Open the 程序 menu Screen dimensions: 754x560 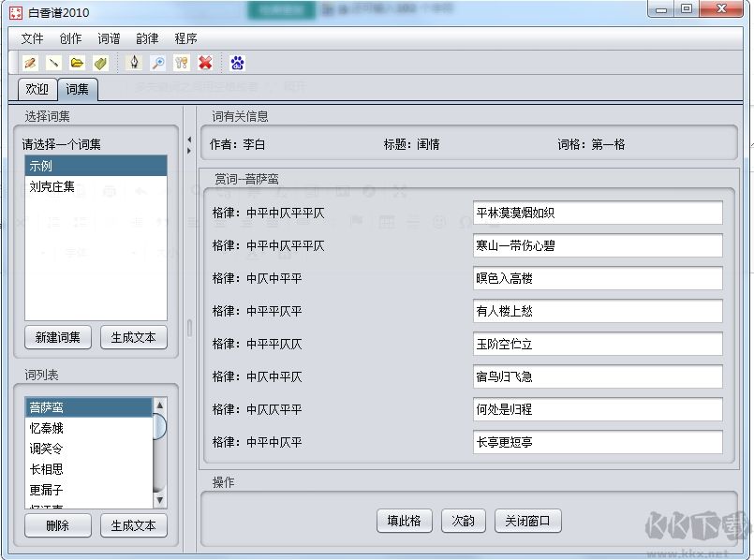point(185,38)
